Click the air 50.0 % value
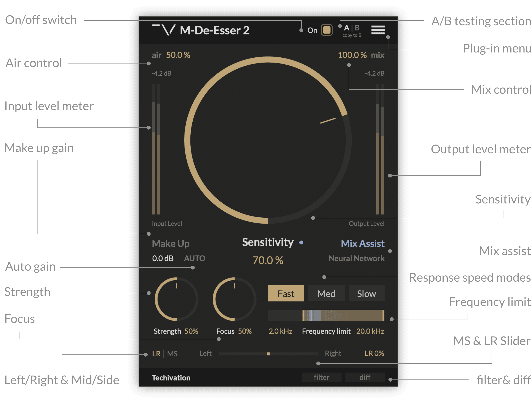Viewport: 532px width, 403px height. [x=178, y=55]
